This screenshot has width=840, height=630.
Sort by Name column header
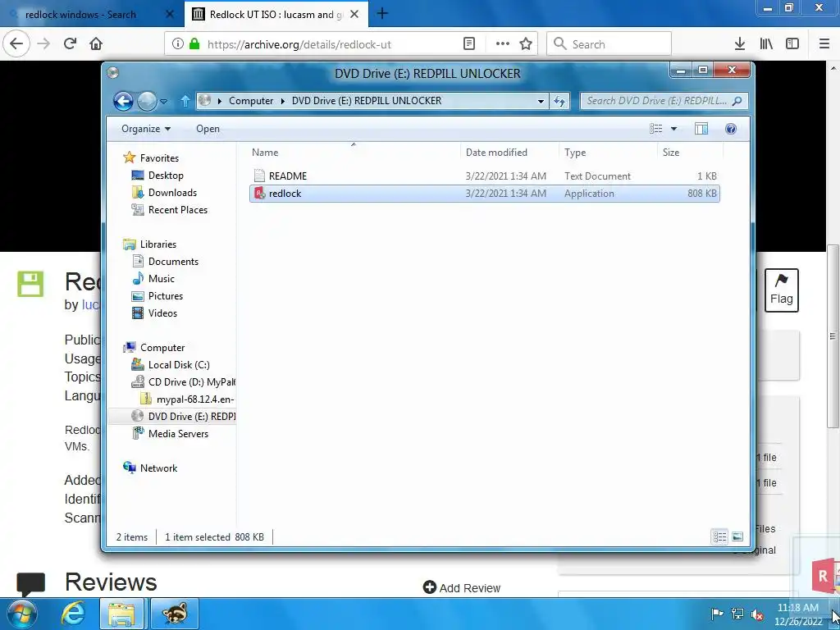[x=354, y=152]
